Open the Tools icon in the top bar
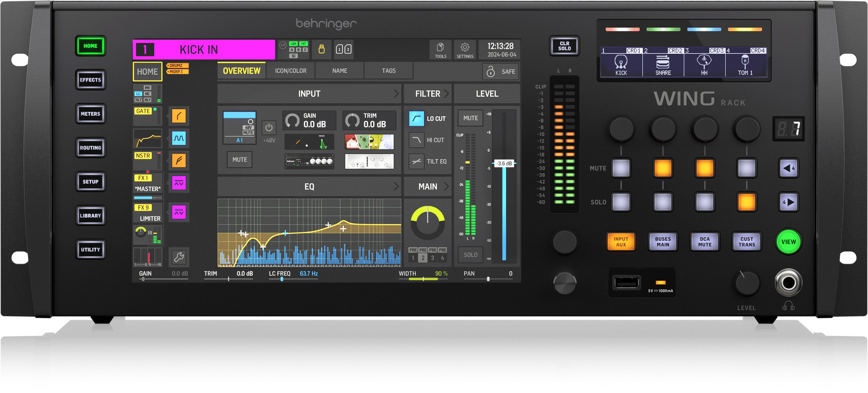Image resolution: width=868 pixels, height=393 pixels. pyautogui.click(x=441, y=50)
